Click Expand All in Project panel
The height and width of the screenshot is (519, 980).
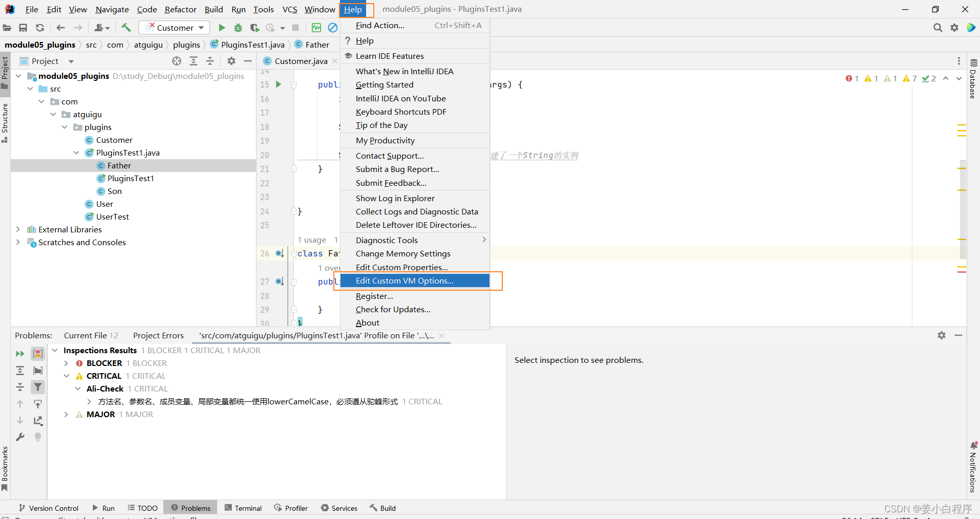click(x=194, y=61)
